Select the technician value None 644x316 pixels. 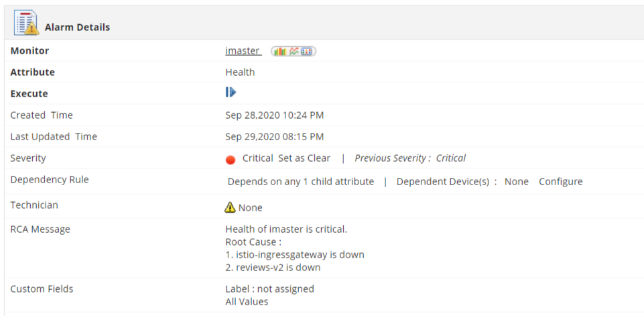click(x=251, y=208)
